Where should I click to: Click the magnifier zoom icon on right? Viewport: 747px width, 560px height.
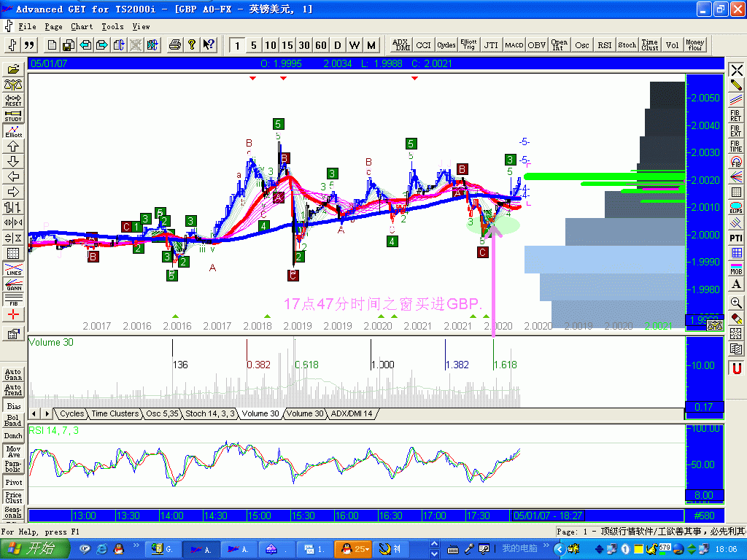(x=736, y=303)
